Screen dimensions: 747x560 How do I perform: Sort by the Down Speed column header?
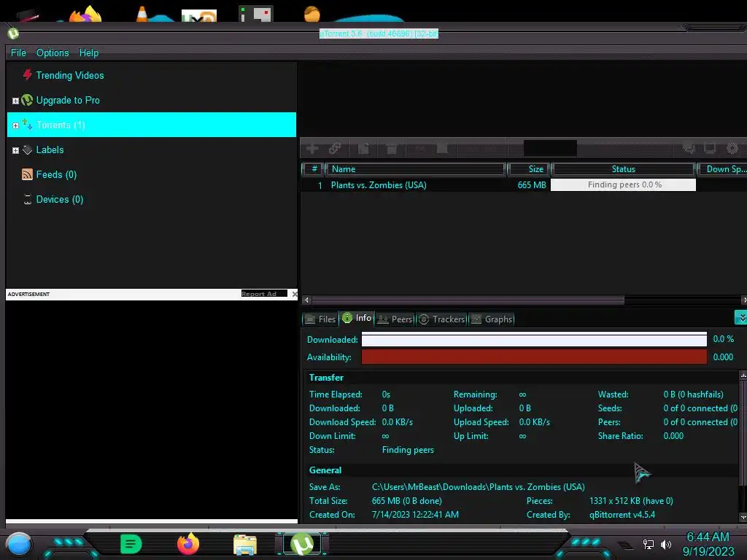click(722, 169)
